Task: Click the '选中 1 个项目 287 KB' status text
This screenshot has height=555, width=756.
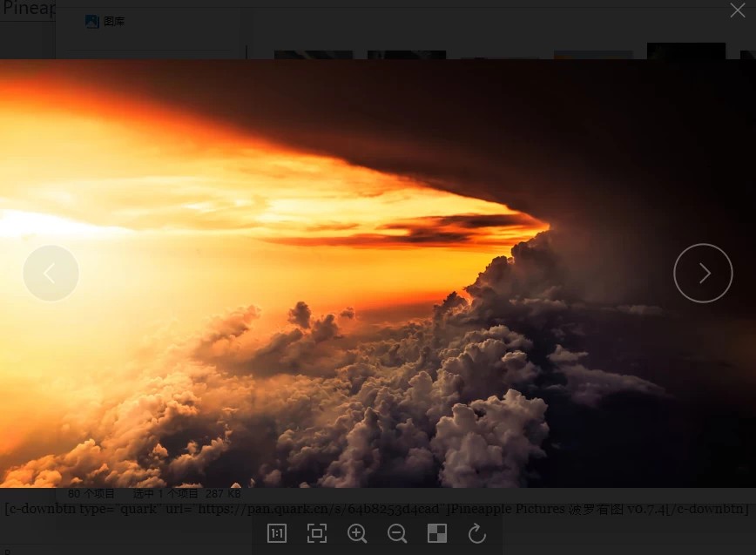Action: coord(186,494)
